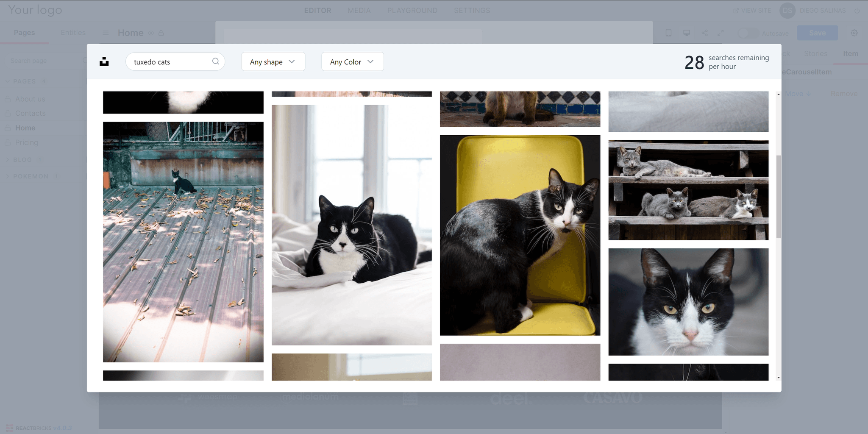Screen dimensions: 868x434
Task: Click the DS user avatar
Action: tap(787, 11)
